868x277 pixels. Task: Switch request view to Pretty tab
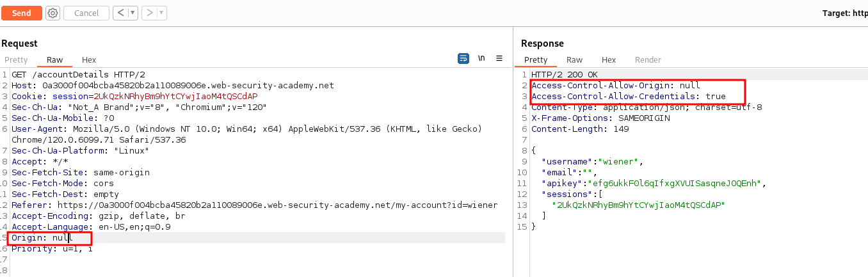click(17, 59)
